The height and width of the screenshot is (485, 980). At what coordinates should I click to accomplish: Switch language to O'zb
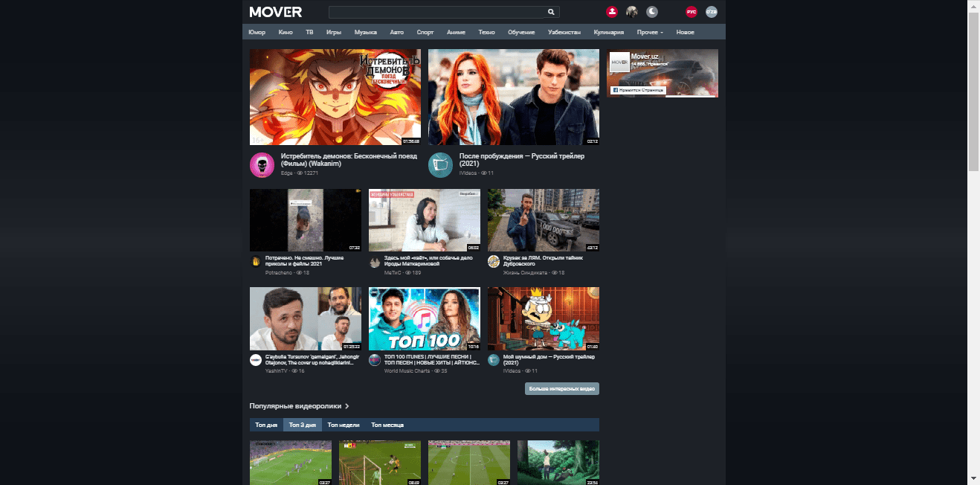[x=712, y=12]
